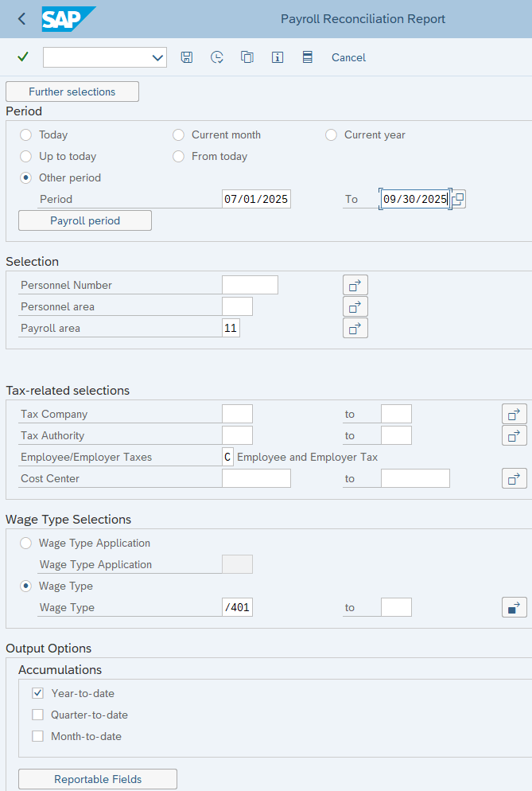Click the information icon in the toolbar

(x=277, y=56)
